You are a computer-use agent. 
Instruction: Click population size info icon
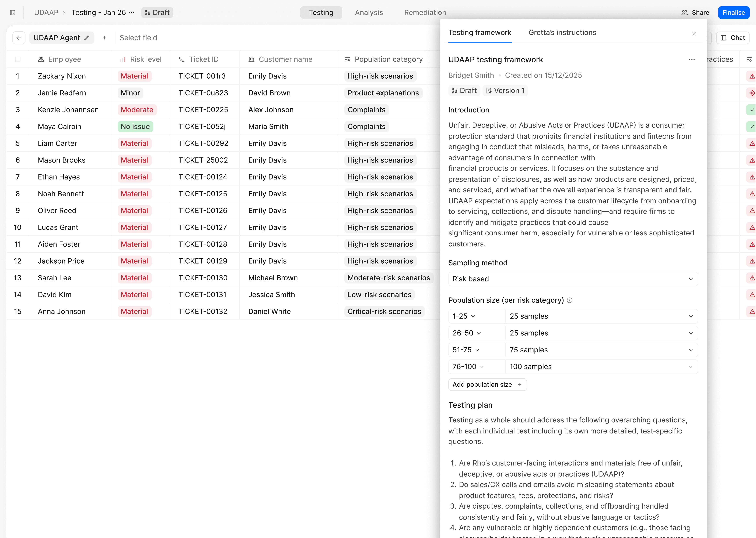click(x=569, y=300)
